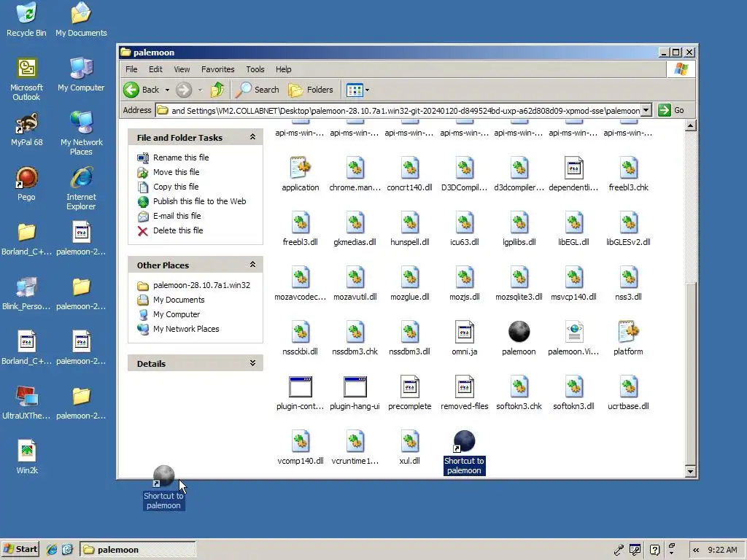The height and width of the screenshot is (560, 747).
Task: Open the Tools menu
Action: pyautogui.click(x=255, y=69)
